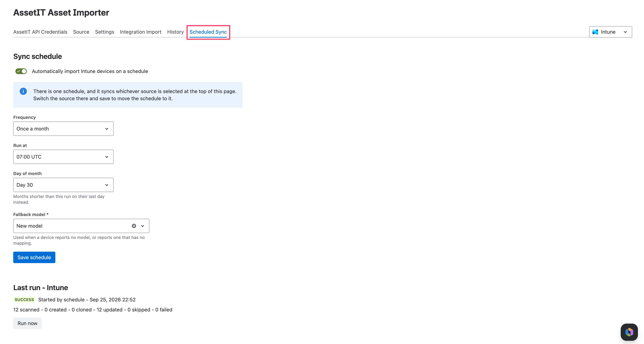Toggle automatic Intune import schedule off
The width and height of the screenshot is (644, 344).
(21, 71)
